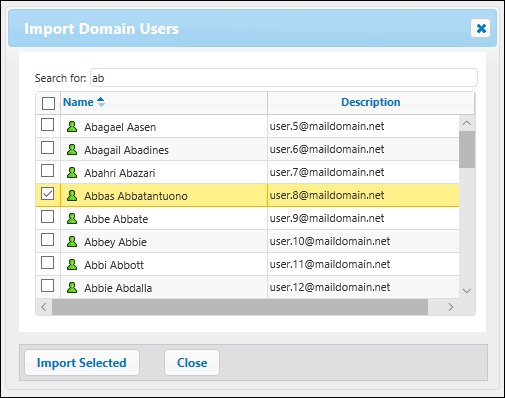Screen dimensions: 505x398
Task: Uncheck the Abbas Abbatantuono checkbox
Action: pos(47,194)
